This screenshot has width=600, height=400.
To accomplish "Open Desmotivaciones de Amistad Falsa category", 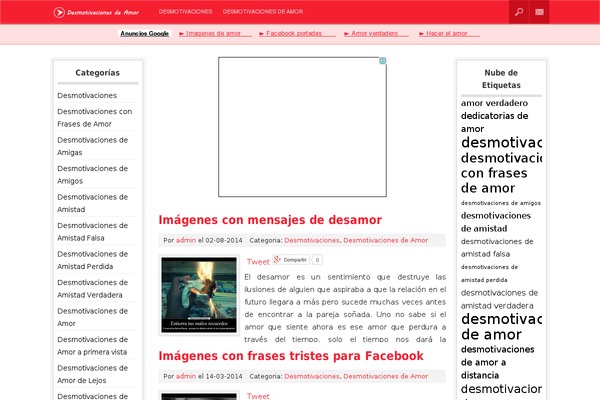I will 93,232.
